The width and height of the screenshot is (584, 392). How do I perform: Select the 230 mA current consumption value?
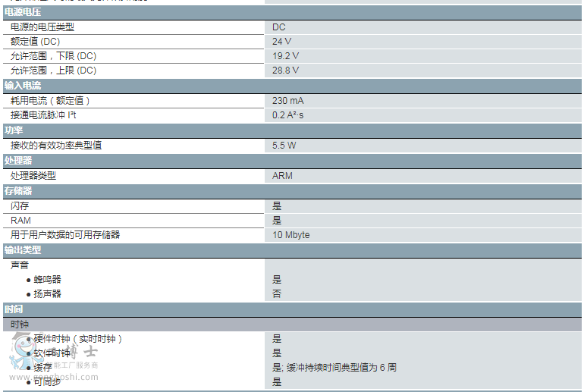point(288,101)
